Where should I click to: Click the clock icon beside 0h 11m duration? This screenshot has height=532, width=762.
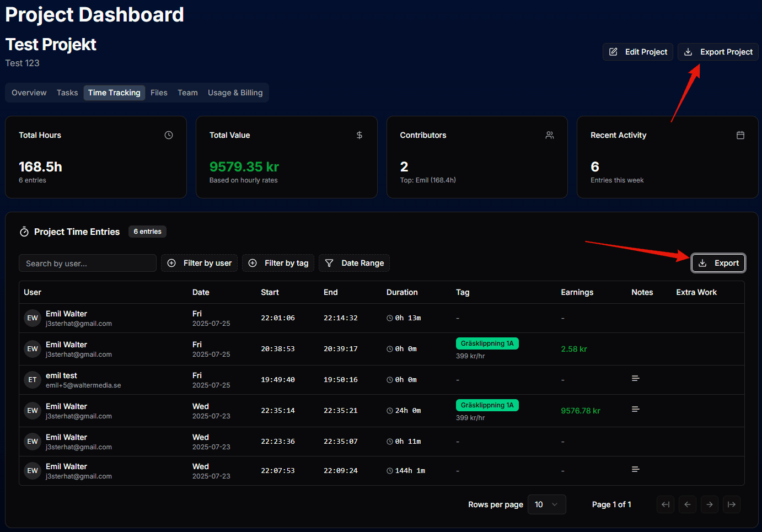[390, 442]
